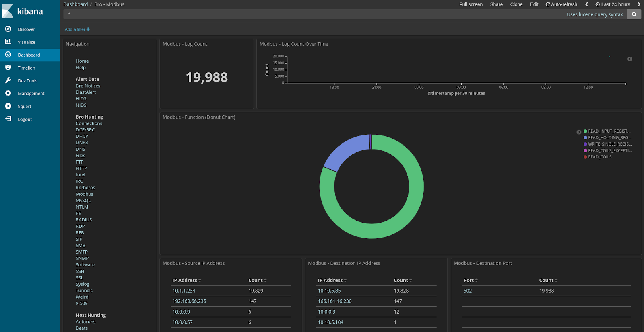Click the 19,988 log count metric
This screenshot has width=644, height=332.
pyautogui.click(x=207, y=77)
